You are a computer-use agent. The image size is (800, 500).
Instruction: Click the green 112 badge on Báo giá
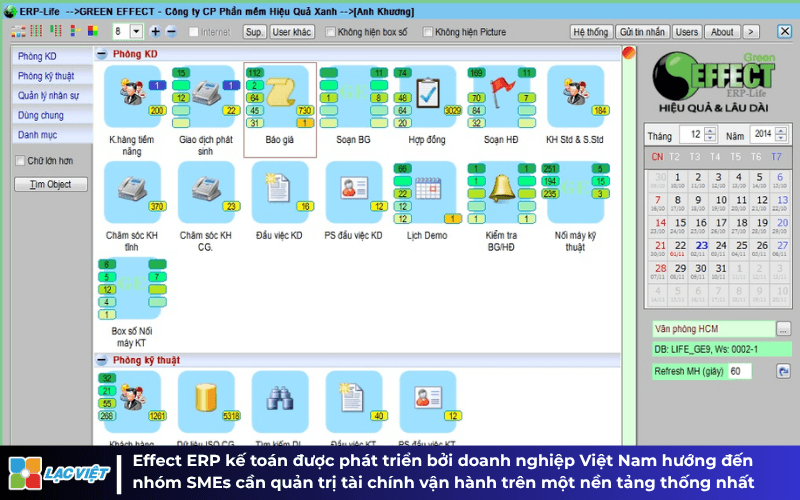[255, 73]
